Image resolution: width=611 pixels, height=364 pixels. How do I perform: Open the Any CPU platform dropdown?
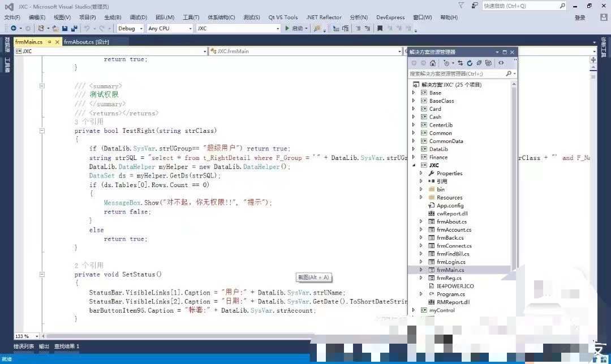coord(170,28)
